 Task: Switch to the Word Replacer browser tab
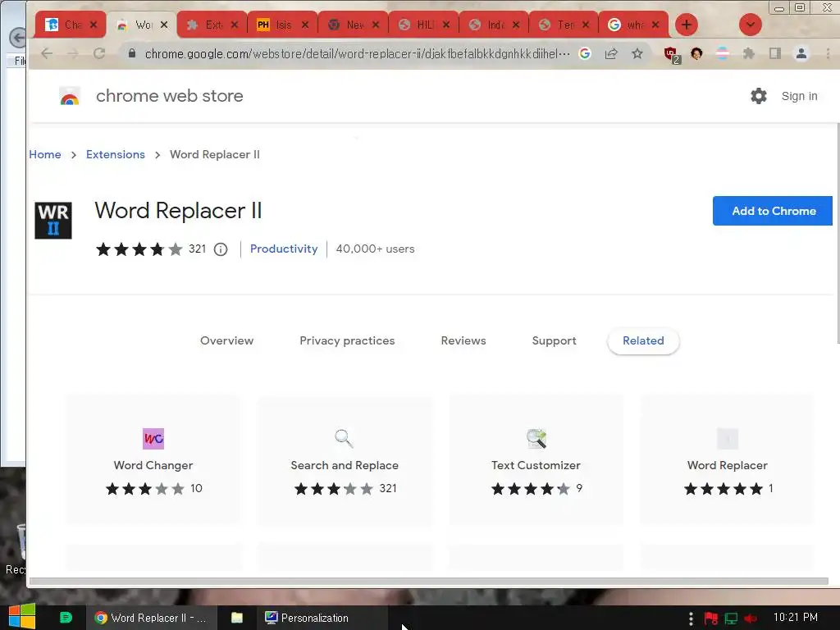[x=141, y=25]
